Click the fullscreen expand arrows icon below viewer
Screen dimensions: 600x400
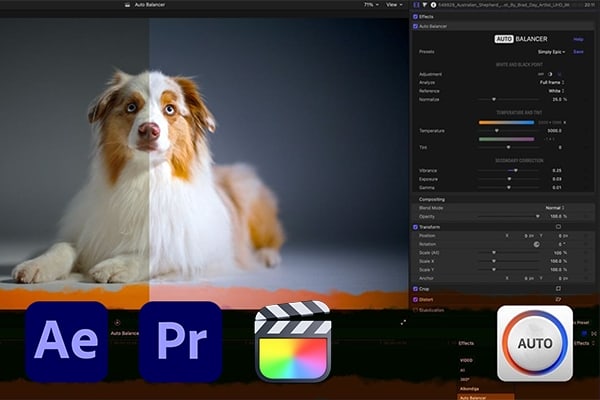(403, 323)
